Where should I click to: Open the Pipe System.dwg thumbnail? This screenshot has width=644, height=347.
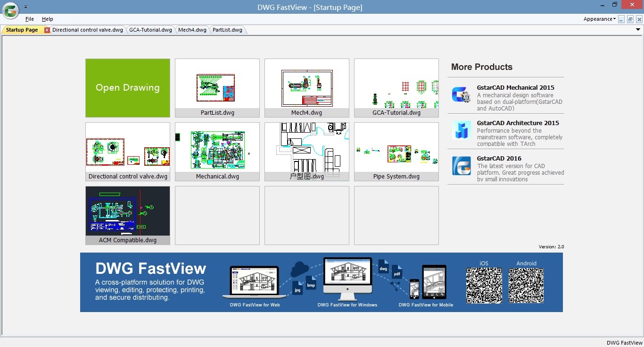pyautogui.click(x=396, y=152)
